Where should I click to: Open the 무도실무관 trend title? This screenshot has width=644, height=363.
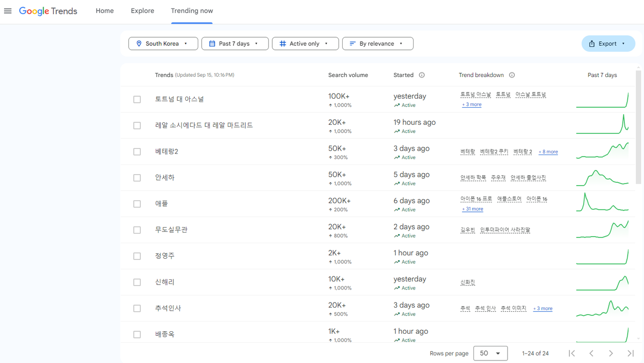tap(171, 230)
